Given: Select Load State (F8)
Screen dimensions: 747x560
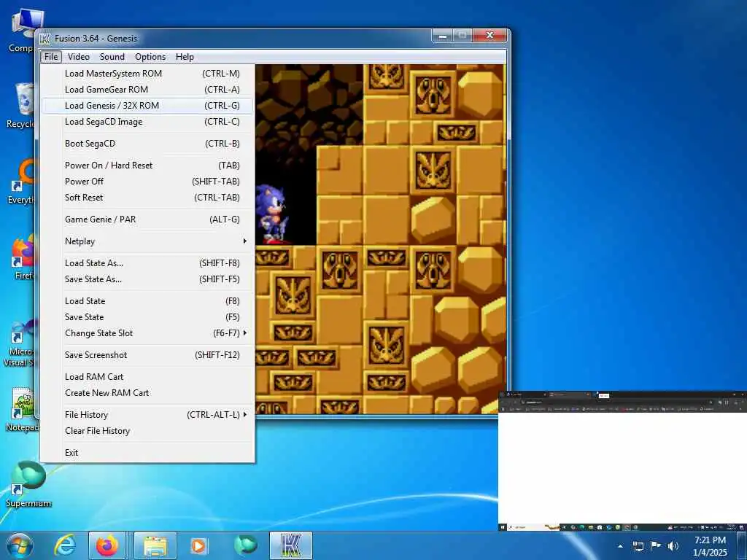Looking at the screenshot, I should click(x=147, y=301).
